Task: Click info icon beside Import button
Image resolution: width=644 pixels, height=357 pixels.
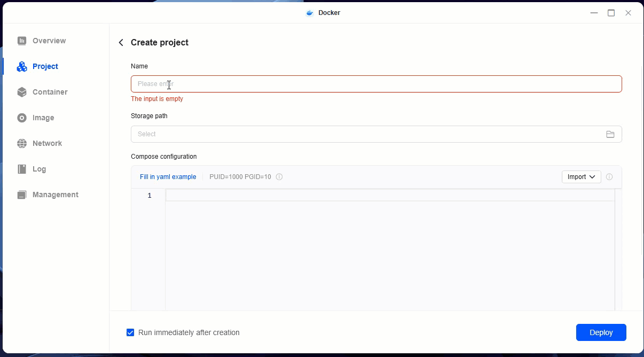Action: click(609, 177)
